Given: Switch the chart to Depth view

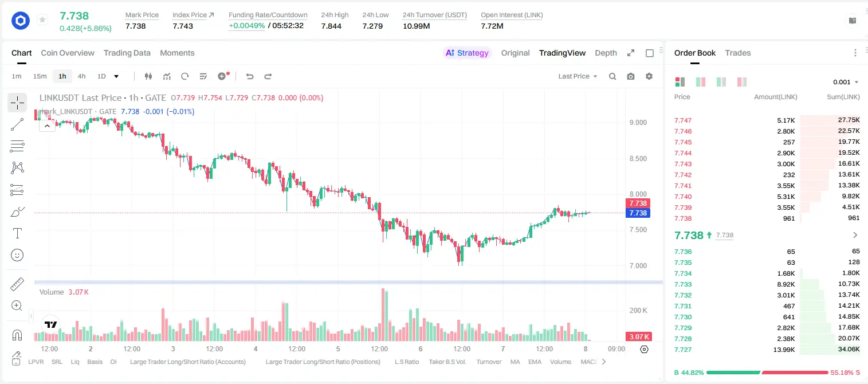Looking at the screenshot, I should [x=606, y=53].
